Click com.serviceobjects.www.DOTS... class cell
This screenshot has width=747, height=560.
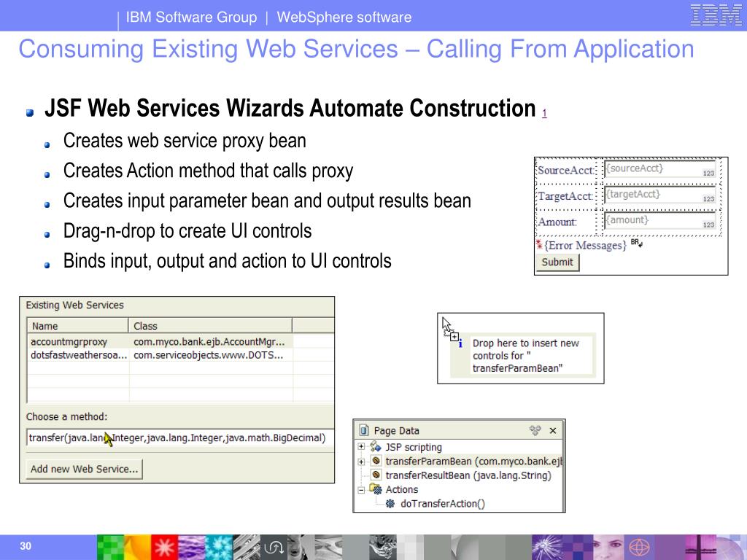coord(208,355)
